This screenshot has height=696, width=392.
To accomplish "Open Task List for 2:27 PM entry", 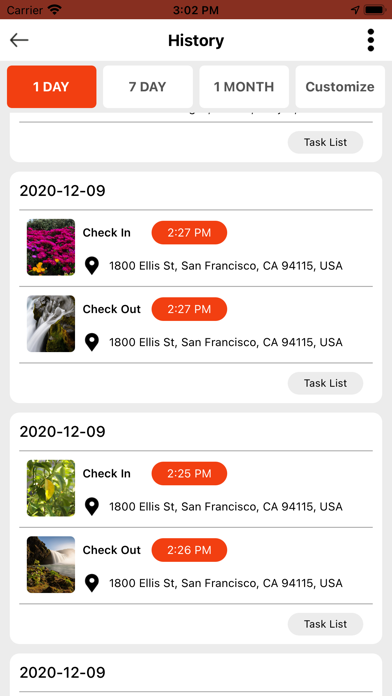I will click(325, 383).
